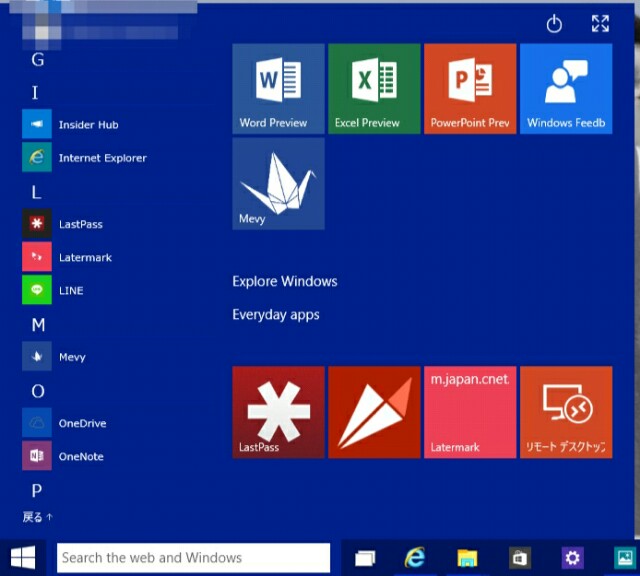Open File Explorer from the taskbar
This screenshot has height=576, width=640.
467,558
